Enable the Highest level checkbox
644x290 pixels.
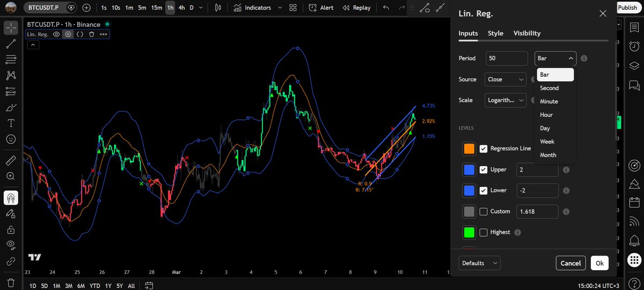[484, 232]
